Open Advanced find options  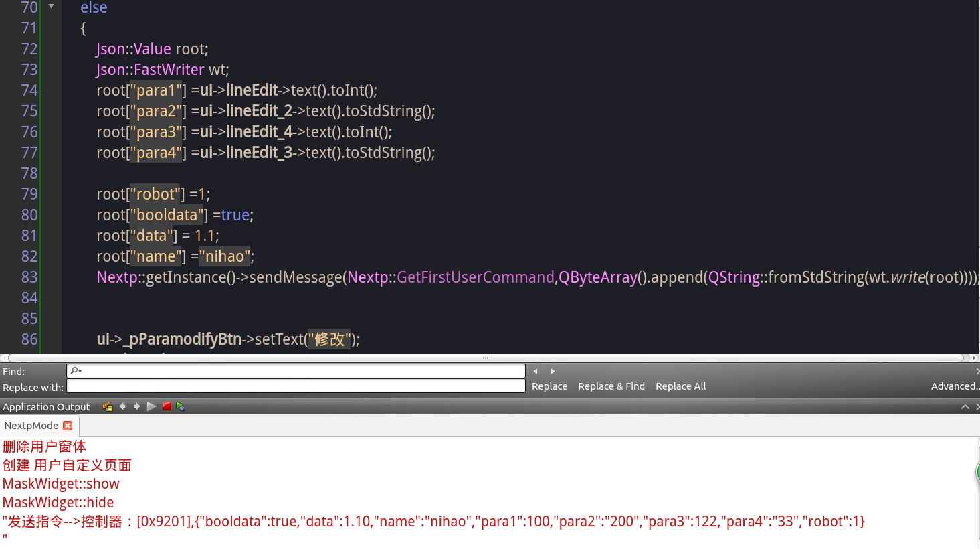click(955, 386)
